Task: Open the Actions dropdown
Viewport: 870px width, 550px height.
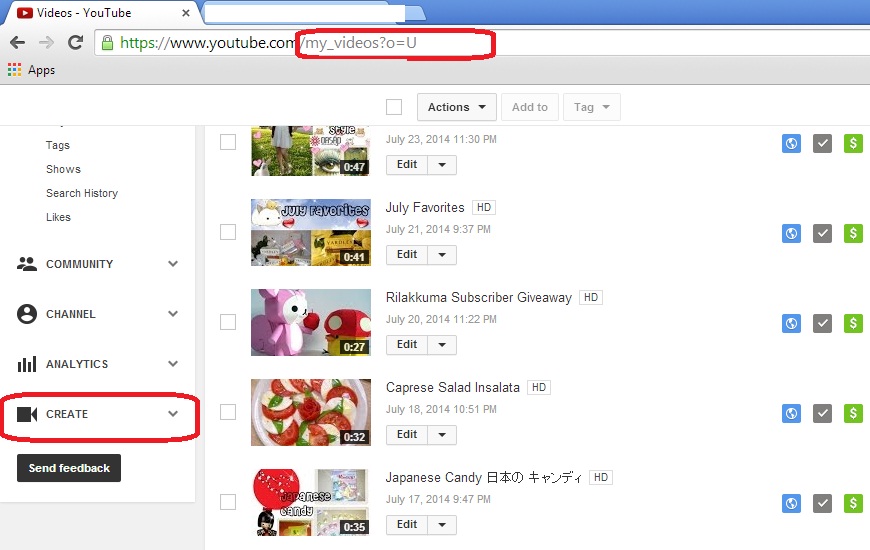Action: (x=457, y=107)
